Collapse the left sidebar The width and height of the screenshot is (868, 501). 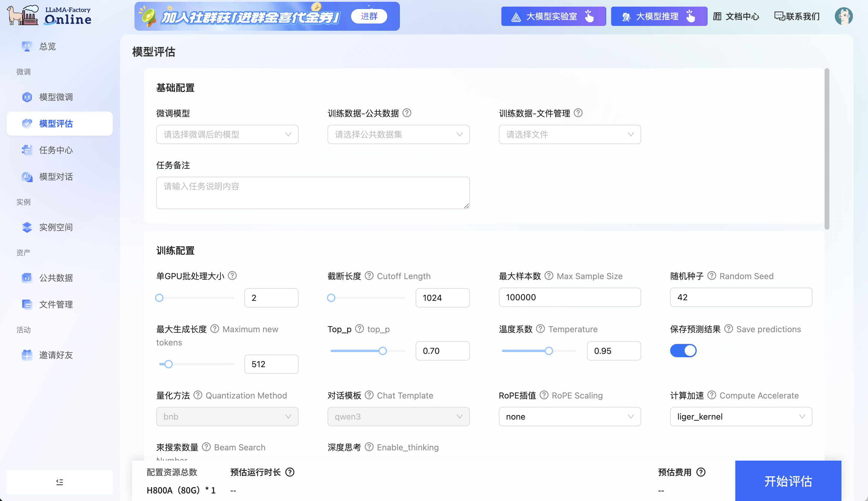[x=59, y=482]
